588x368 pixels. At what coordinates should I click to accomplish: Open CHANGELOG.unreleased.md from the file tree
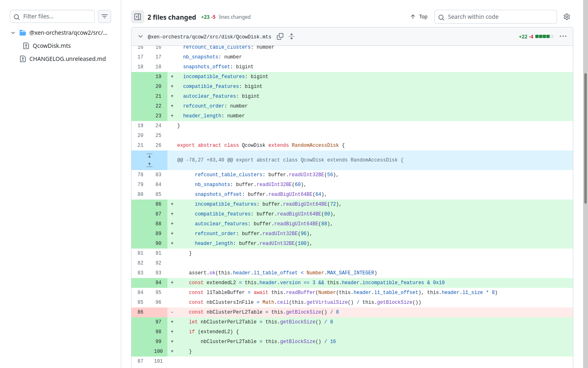[67, 59]
